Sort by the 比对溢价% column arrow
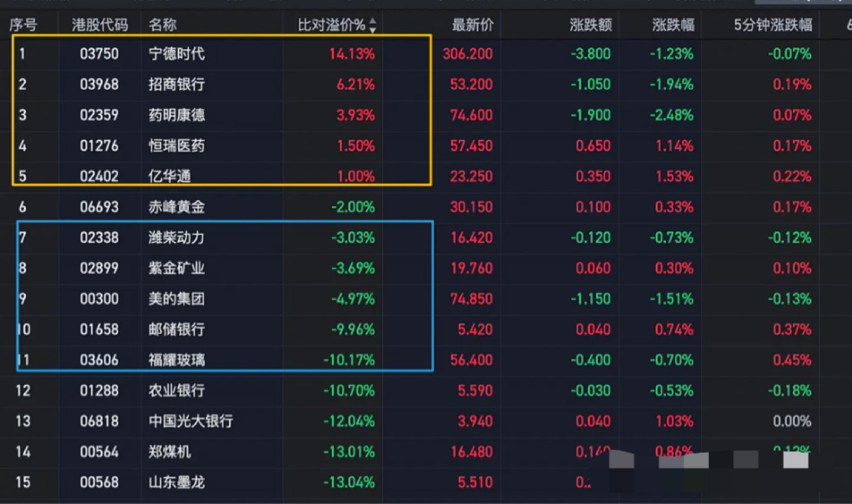 point(373,25)
